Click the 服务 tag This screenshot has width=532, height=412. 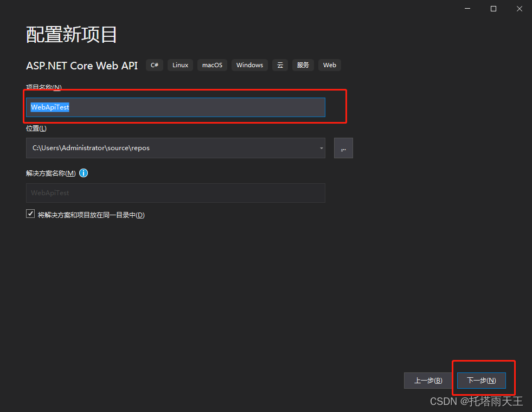click(303, 65)
